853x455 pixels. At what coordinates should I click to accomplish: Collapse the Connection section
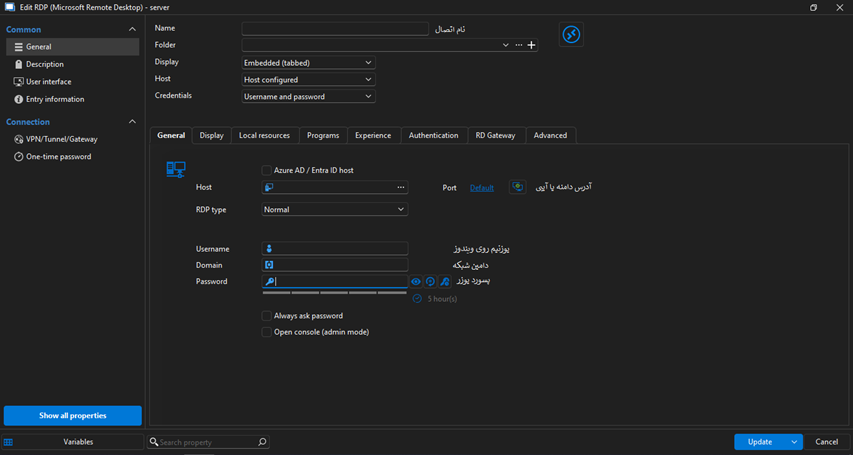pyautogui.click(x=132, y=122)
